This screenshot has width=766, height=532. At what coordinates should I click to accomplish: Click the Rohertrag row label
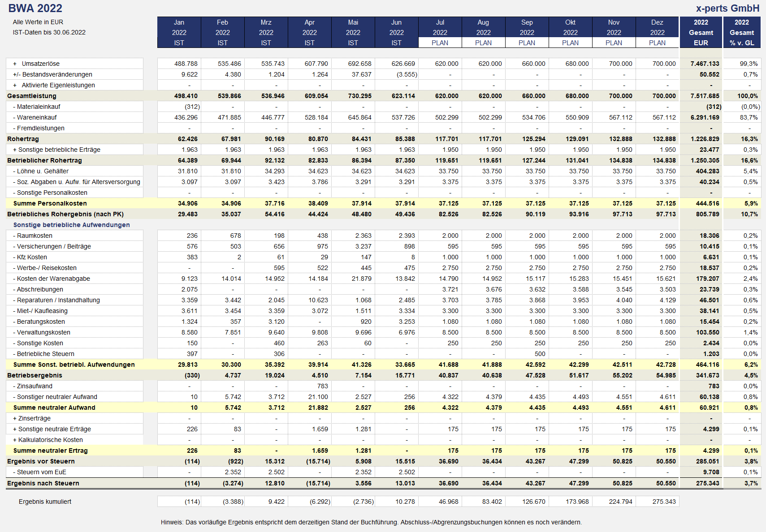pos(23,139)
